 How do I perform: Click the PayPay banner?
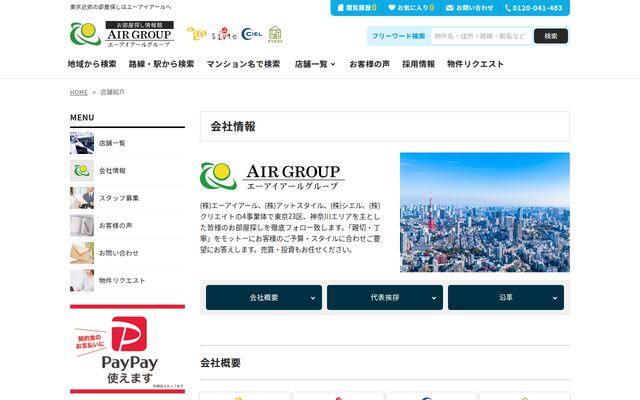127,349
